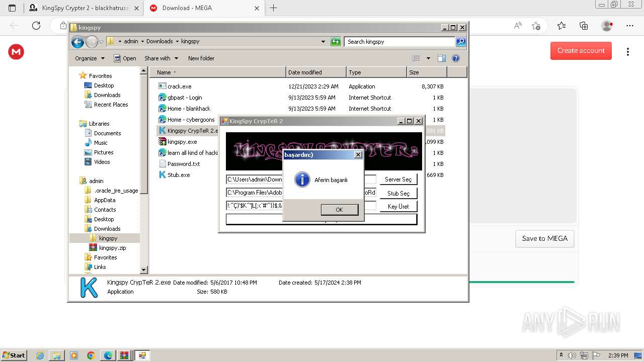This screenshot has height=362, width=644.
Task: Click the navigation pane scroll down arrow
Action: [144, 270]
